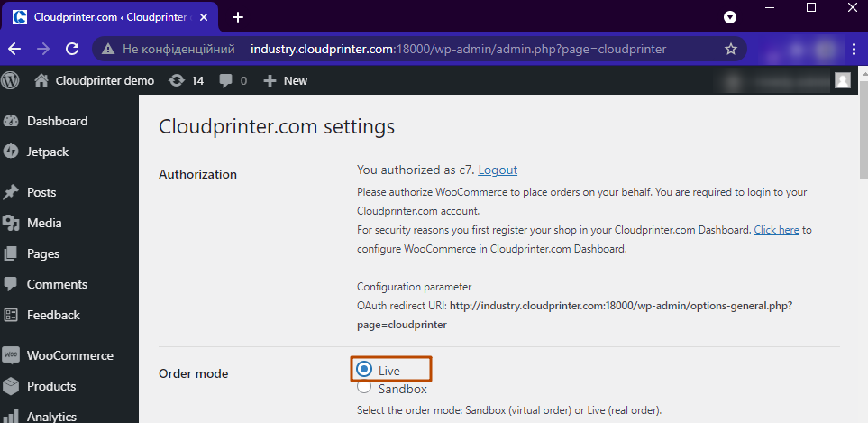Open the Cloudprinter demo site home icon
This screenshot has height=423, width=868.
pyautogui.click(x=41, y=81)
